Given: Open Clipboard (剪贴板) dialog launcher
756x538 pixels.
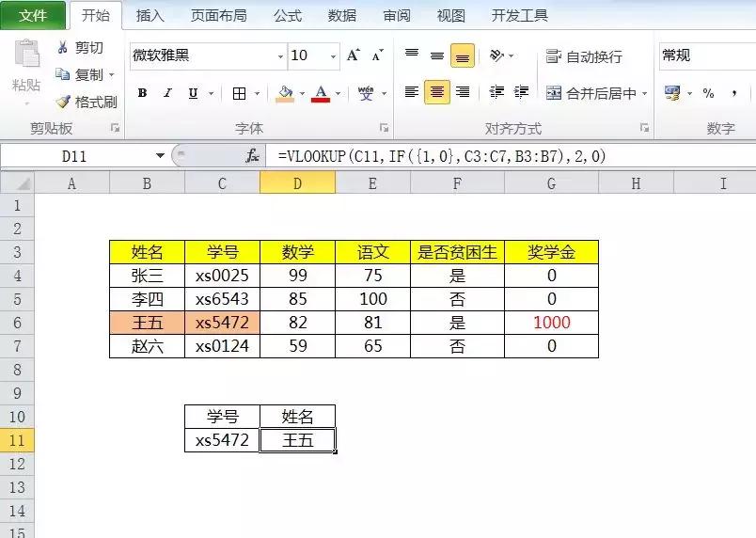Looking at the screenshot, I should [x=115, y=128].
